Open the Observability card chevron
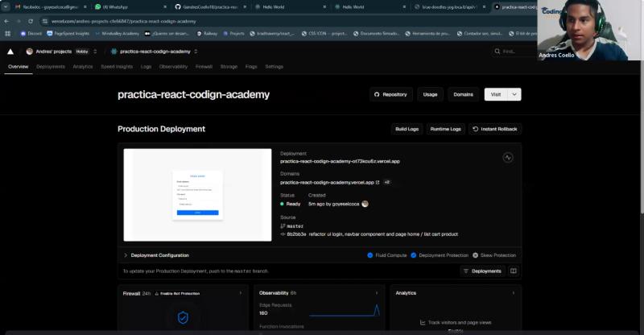 click(x=377, y=293)
